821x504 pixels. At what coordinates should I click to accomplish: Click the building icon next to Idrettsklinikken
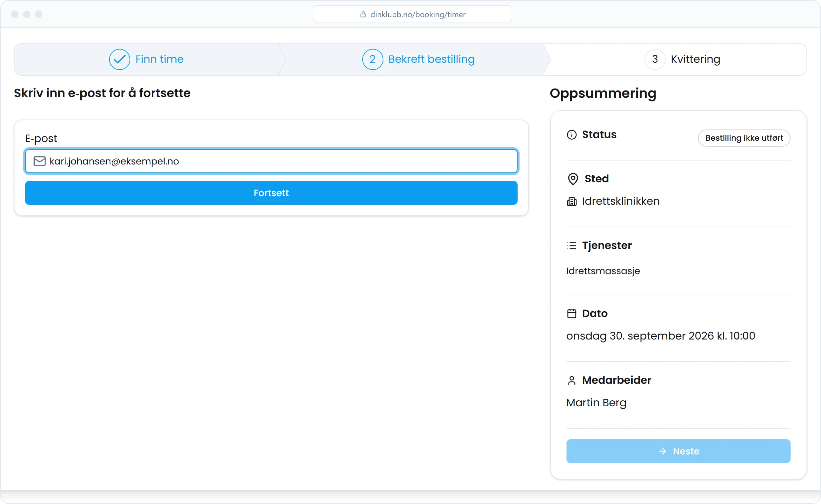click(571, 201)
